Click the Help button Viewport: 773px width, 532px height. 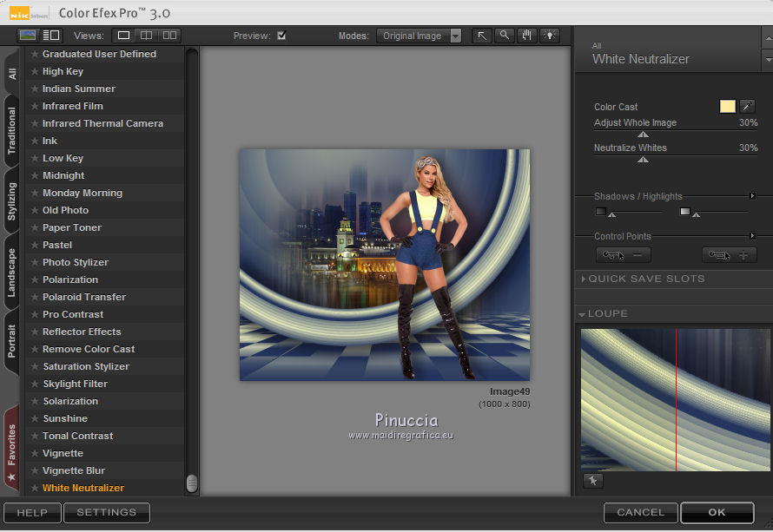click(32, 512)
